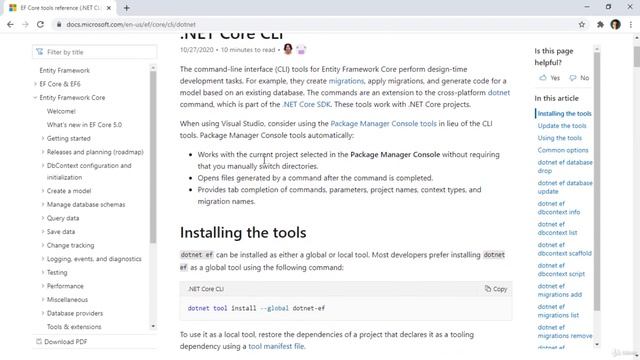The width and height of the screenshot is (640, 360).
Task: Expand the Miscellaneous section
Action: [42, 300]
